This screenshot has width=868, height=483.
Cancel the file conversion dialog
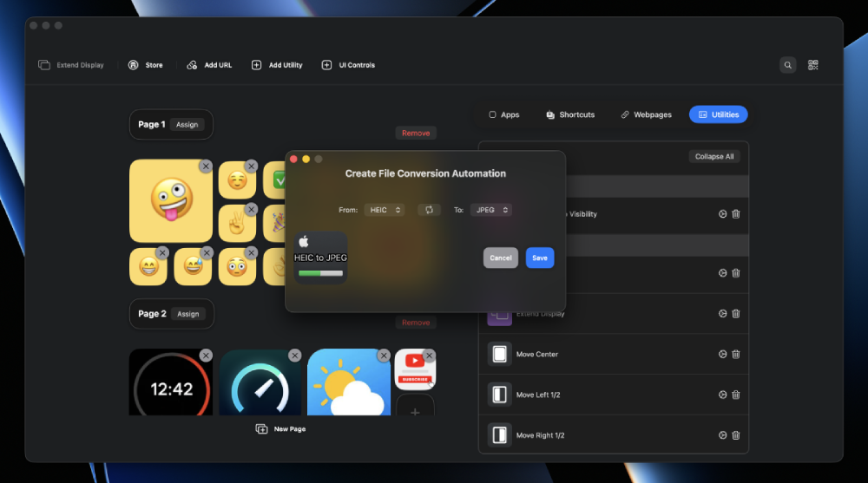click(x=501, y=258)
